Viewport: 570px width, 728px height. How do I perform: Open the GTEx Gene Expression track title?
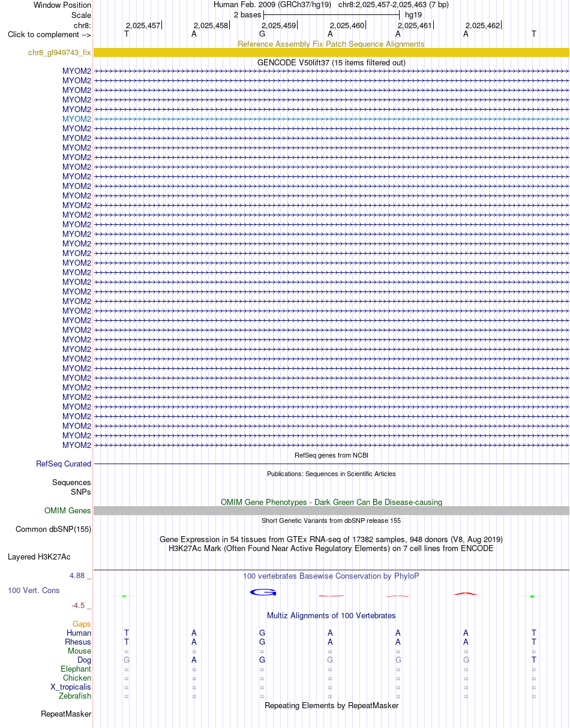coord(331,539)
